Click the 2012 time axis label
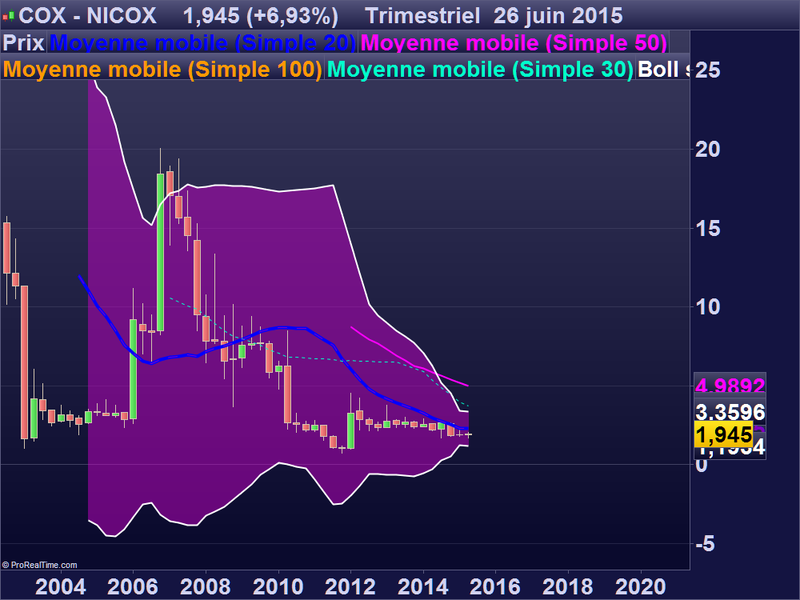Viewport: 800px width, 600px height. pyautogui.click(x=351, y=587)
